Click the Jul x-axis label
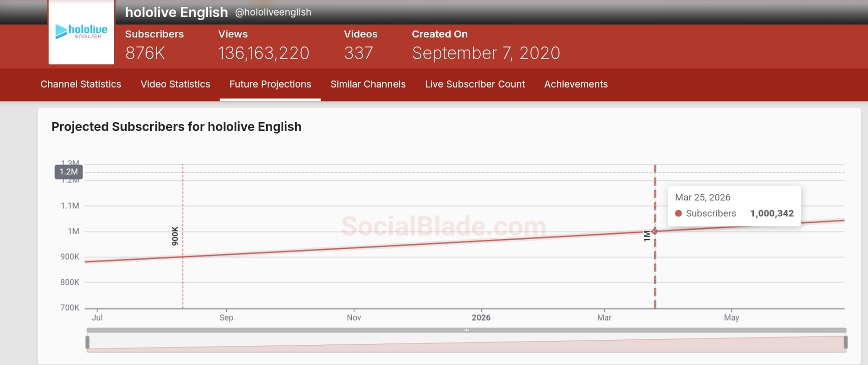This screenshot has height=365, width=868. tap(97, 317)
